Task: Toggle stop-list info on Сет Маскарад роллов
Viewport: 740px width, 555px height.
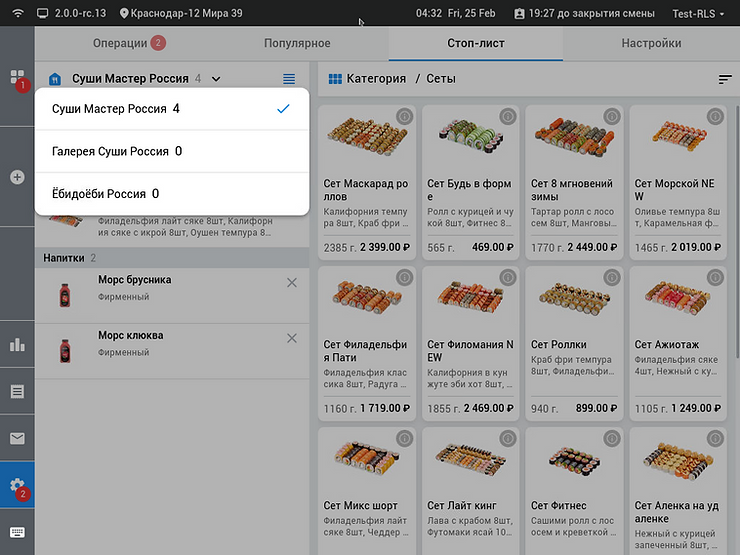Action: 403,117
